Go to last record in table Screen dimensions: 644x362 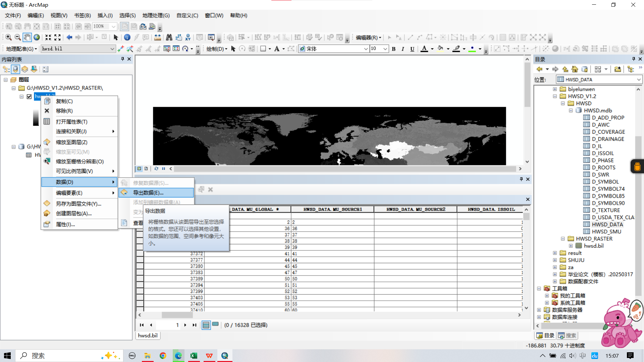coord(195,325)
